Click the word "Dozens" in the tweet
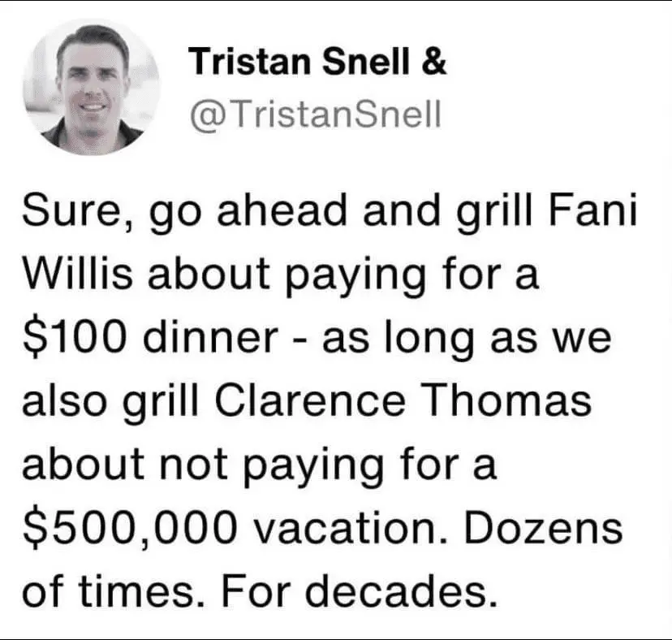The image size is (672, 640). [x=543, y=527]
